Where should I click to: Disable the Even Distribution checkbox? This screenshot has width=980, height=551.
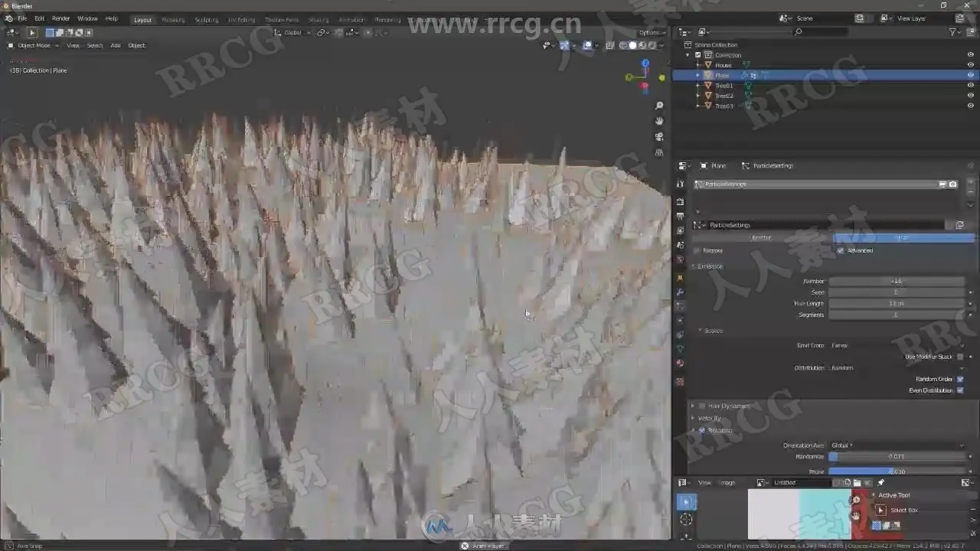960,390
